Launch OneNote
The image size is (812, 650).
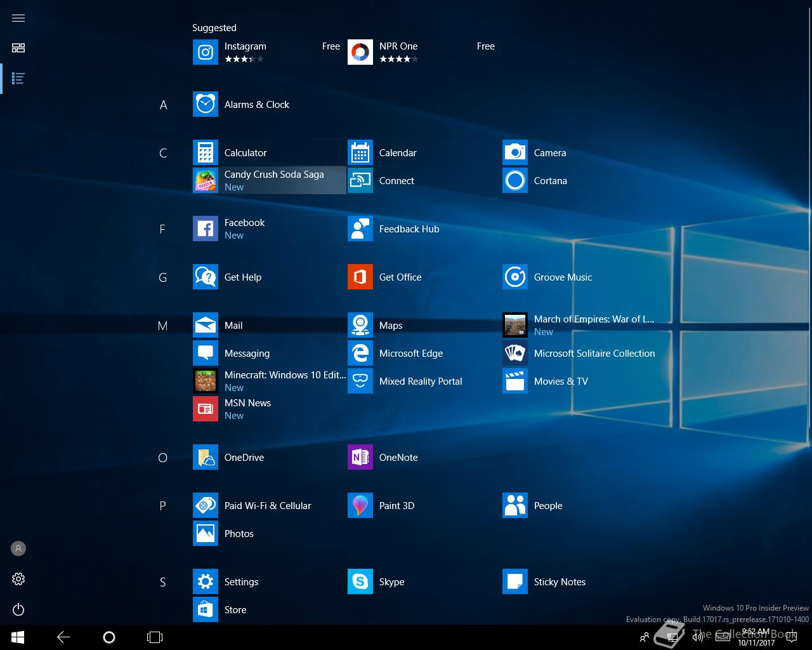(x=424, y=457)
